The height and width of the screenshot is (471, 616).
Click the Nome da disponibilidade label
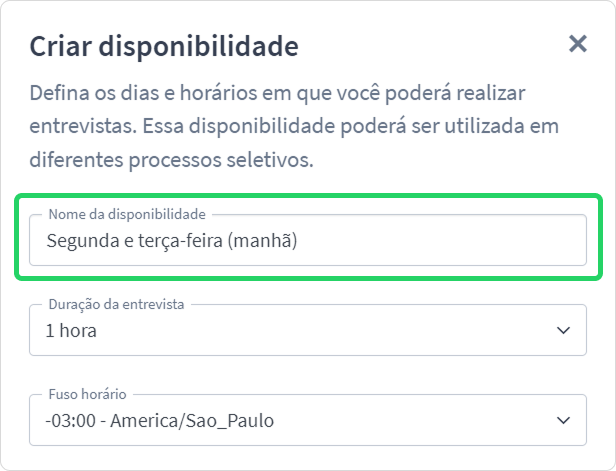[x=127, y=214]
